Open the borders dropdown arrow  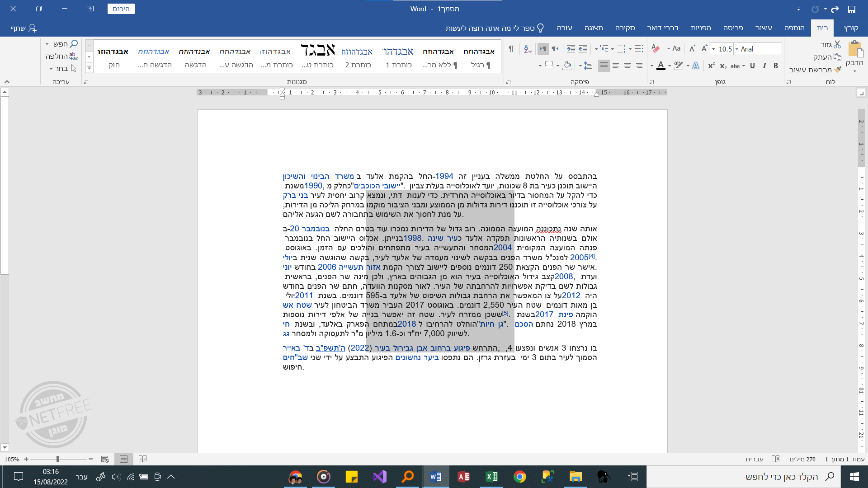click(540, 66)
